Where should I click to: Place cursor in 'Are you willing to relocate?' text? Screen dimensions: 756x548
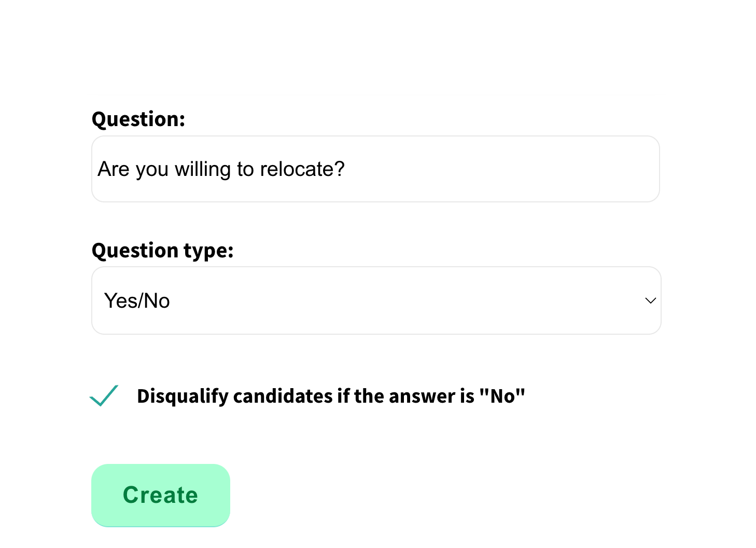221,169
